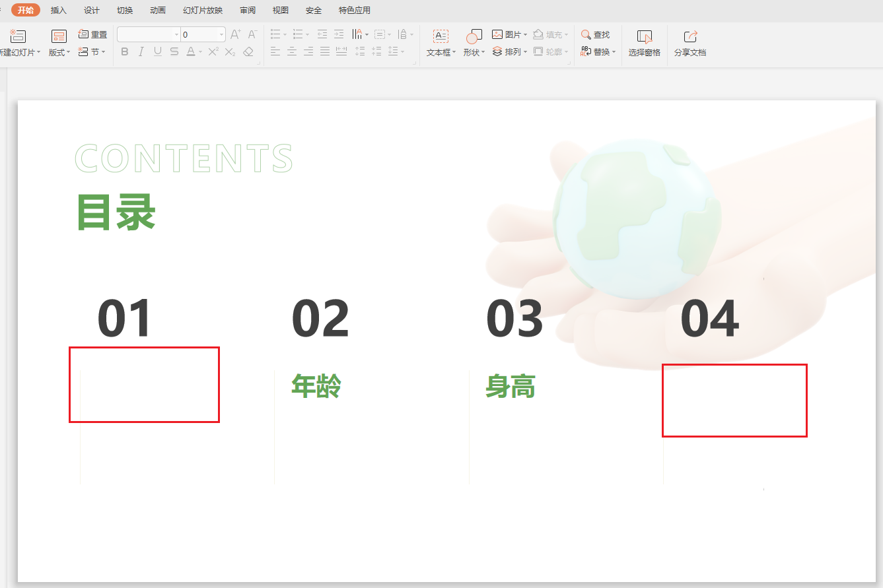The width and height of the screenshot is (883, 588).
Task: Click the increase font size icon
Action: pos(234,34)
